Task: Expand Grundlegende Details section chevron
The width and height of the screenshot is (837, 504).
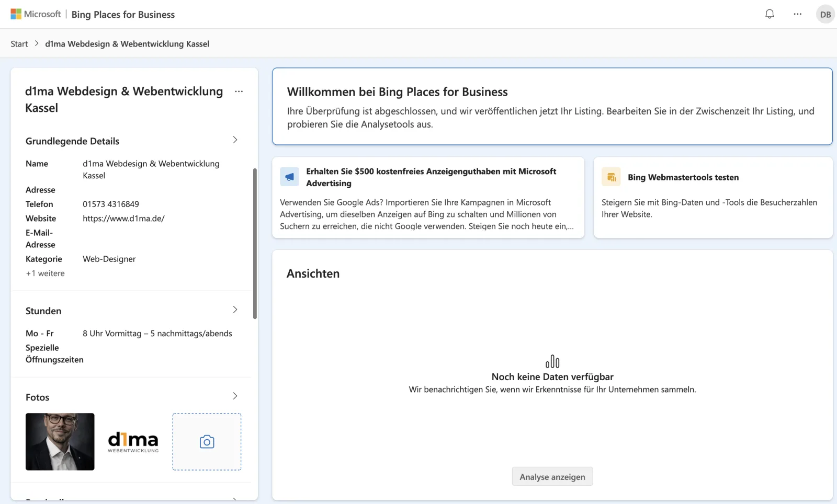Action: pyautogui.click(x=235, y=140)
